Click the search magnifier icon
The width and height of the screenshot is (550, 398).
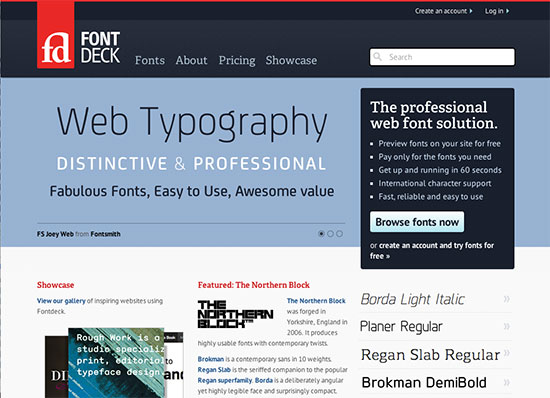(377, 57)
